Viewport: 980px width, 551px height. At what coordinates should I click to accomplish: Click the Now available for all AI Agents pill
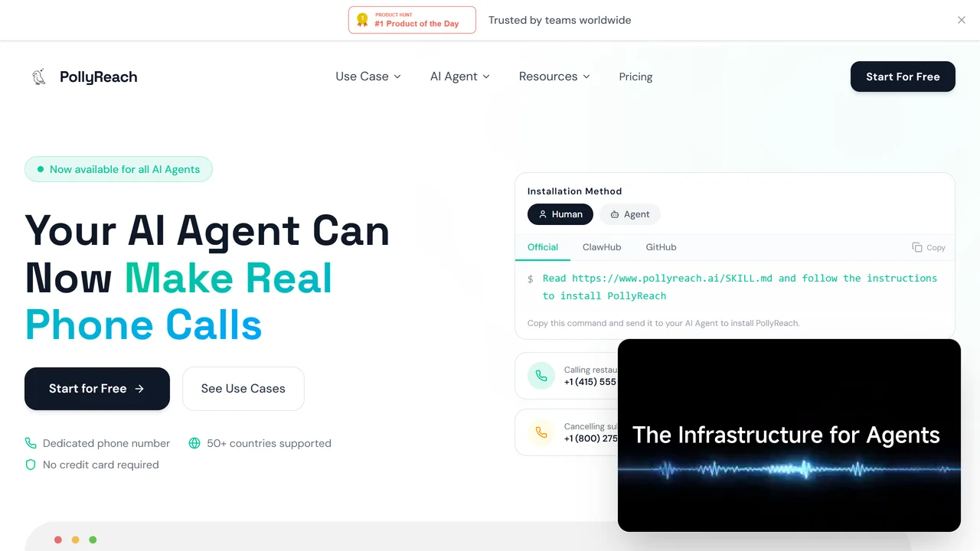tap(119, 169)
